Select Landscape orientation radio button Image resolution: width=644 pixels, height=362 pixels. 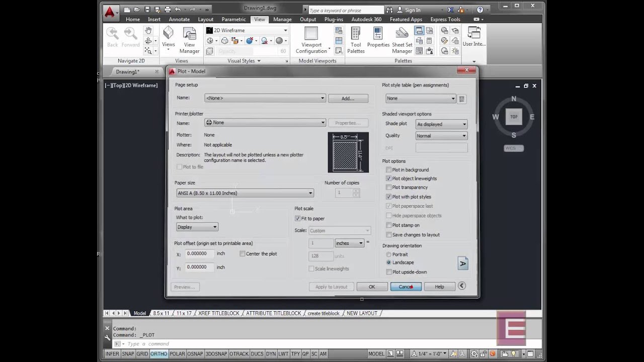point(388,262)
